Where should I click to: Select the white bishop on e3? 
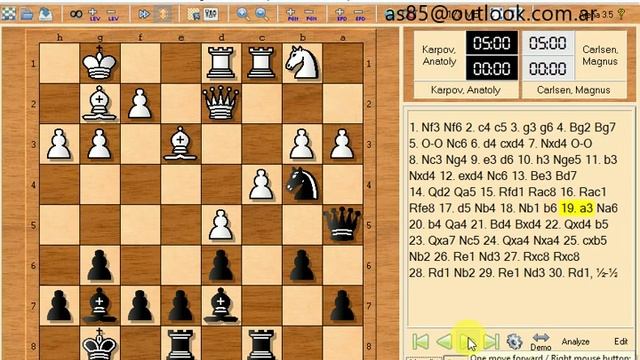coord(180,144)
